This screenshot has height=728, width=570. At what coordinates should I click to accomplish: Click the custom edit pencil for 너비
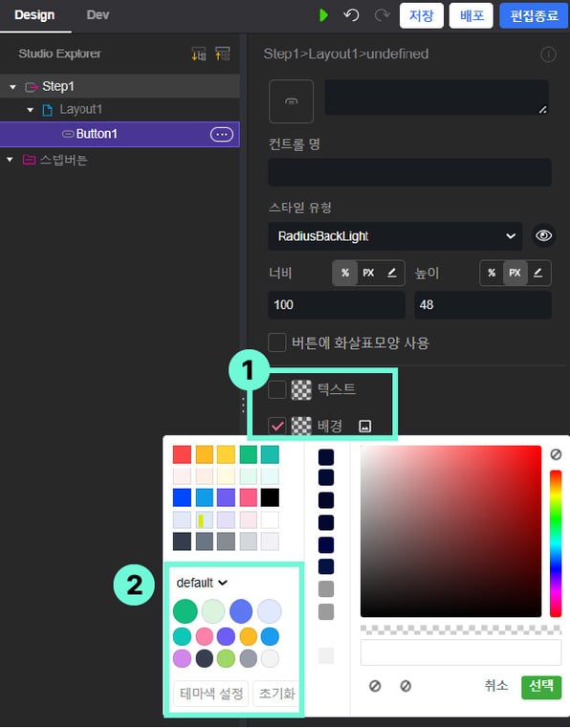tap(392, 273)
